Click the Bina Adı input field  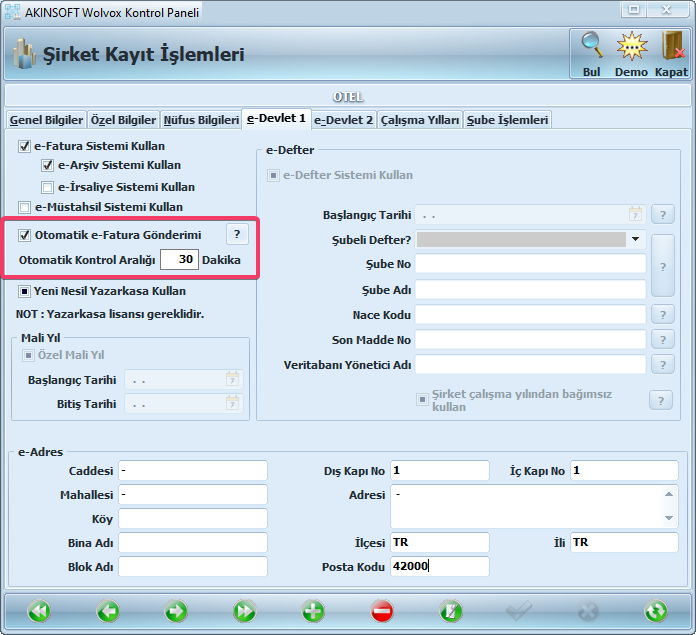193,542
